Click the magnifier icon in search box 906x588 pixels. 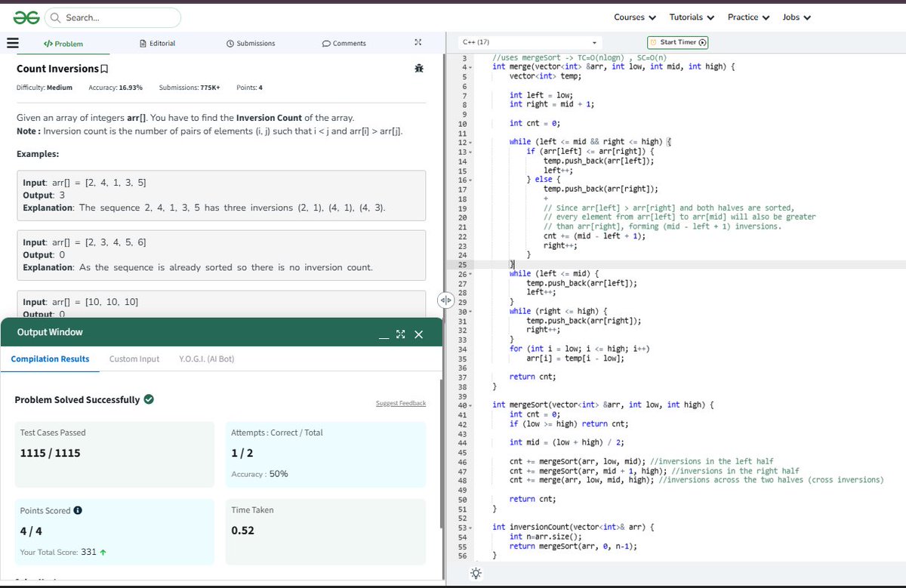click(x=56, y=17)
